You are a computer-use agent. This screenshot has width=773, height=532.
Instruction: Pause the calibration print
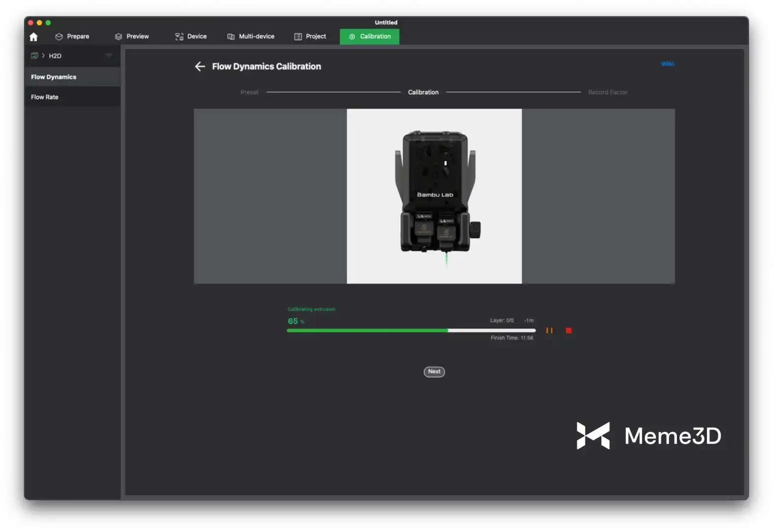click(549, 331)
